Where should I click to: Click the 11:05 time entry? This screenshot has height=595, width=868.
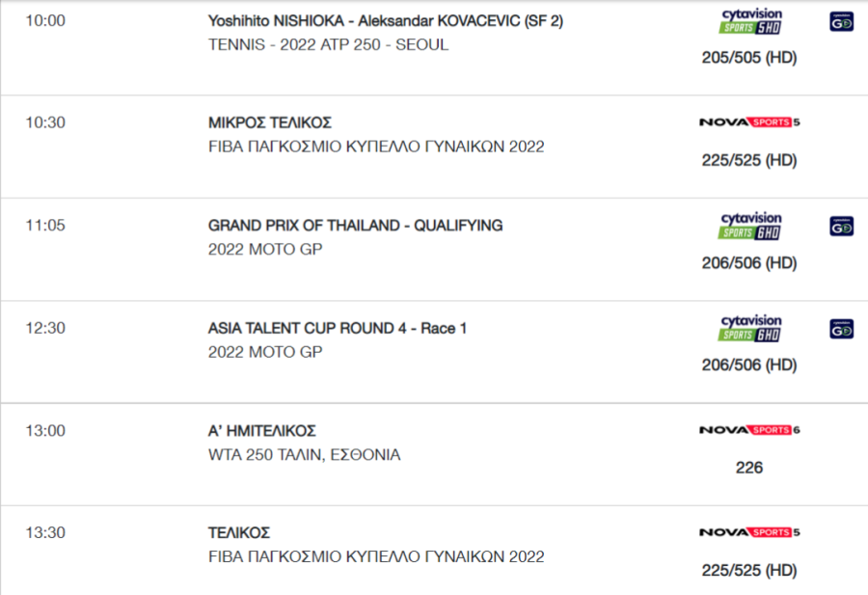tap(45, 226)
